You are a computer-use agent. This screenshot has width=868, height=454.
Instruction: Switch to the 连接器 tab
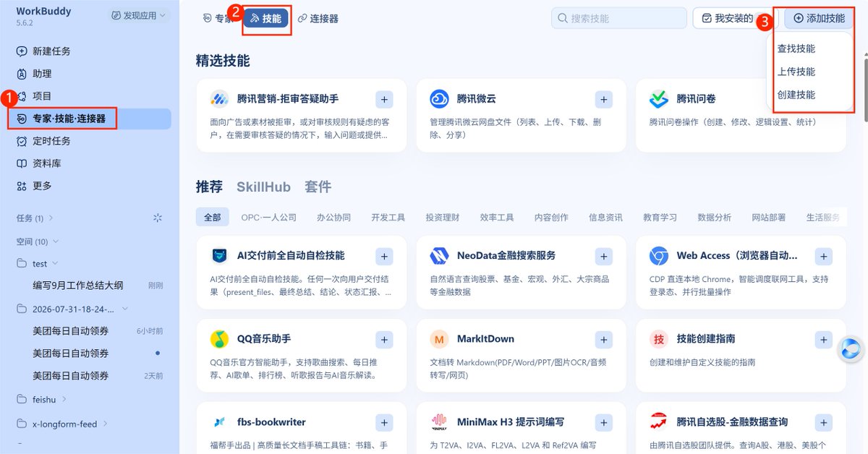[x=318, y=19]
